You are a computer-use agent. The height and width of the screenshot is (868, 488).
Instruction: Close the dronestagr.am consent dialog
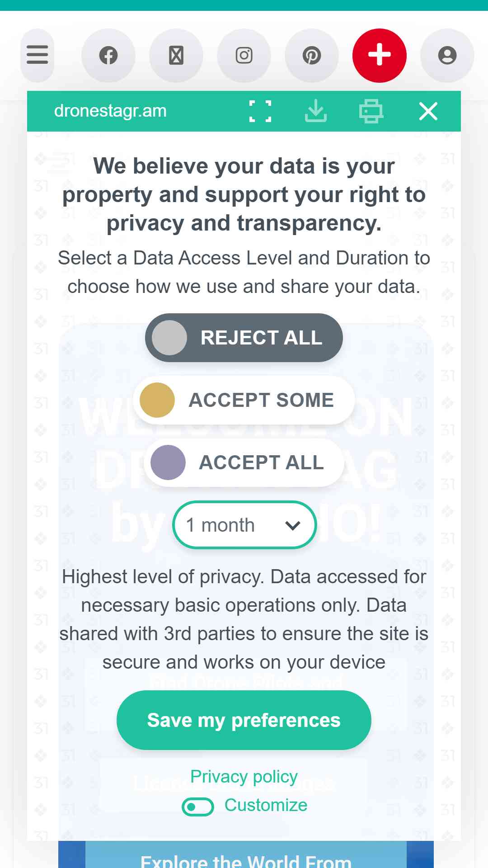pyautogui.click(x=428, y=111)
